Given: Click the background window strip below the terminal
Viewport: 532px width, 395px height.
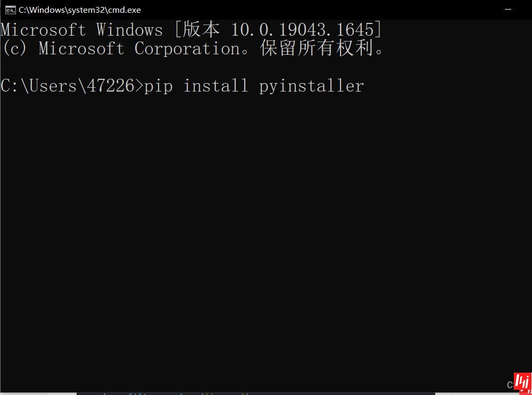Looking at the screenshot, I should click(255, 393).
